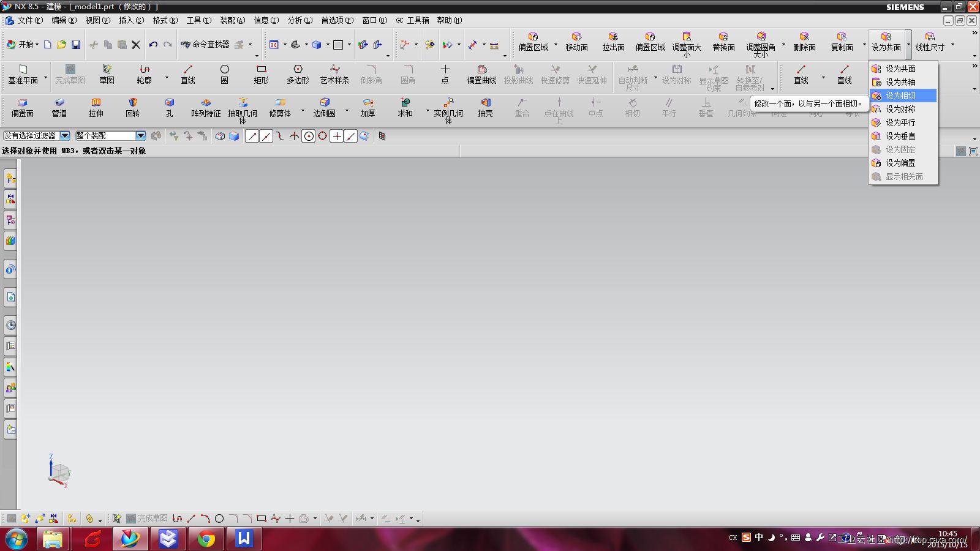Open the history clock panel in sidebar

pos(10,324)
